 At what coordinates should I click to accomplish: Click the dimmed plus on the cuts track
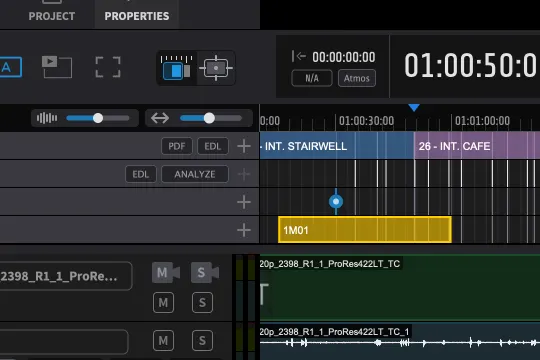tap(244, 174)
